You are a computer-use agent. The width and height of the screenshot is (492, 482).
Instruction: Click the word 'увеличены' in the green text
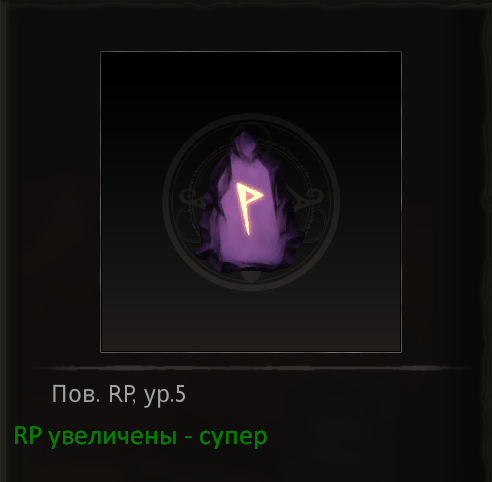[112, 437]
